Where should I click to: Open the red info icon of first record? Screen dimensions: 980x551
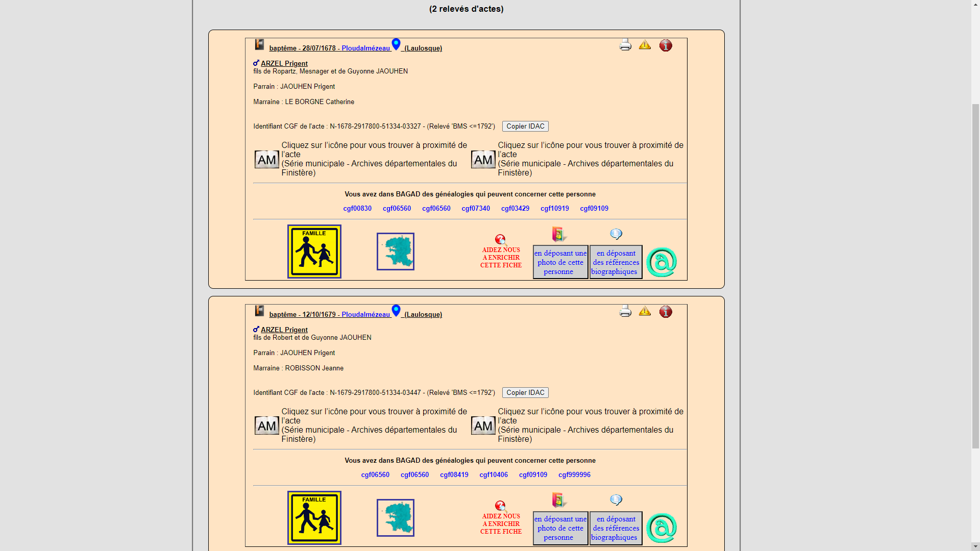coord(666,45)
